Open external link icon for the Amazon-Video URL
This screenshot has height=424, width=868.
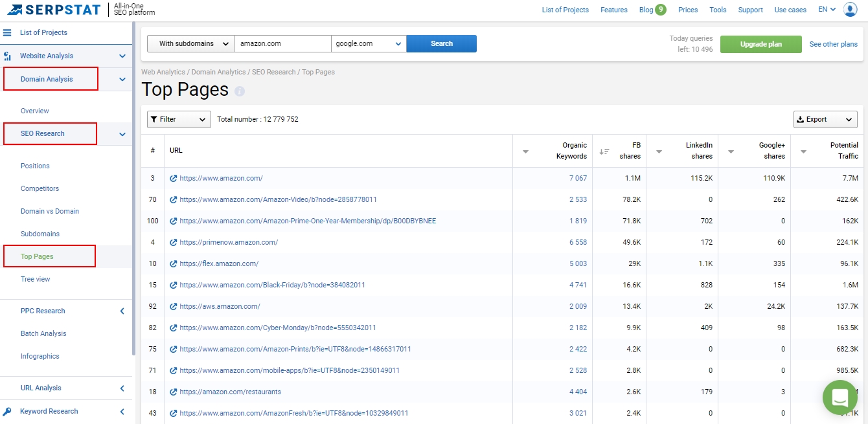click(174, 199)
